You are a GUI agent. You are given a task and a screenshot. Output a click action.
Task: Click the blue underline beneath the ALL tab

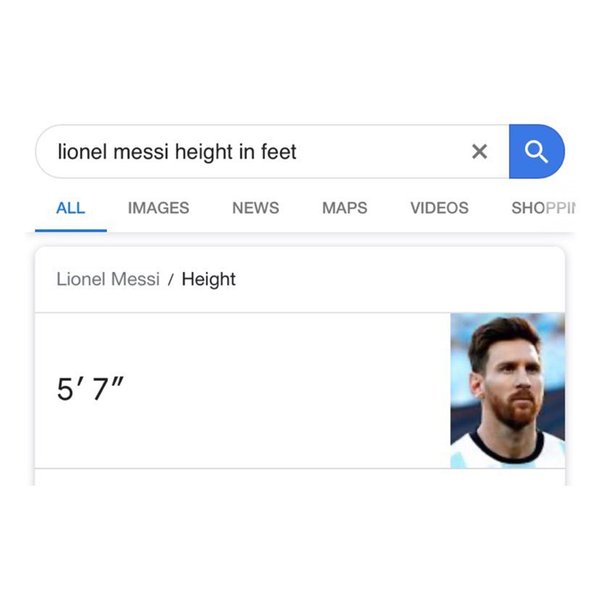tap(71, 230)
